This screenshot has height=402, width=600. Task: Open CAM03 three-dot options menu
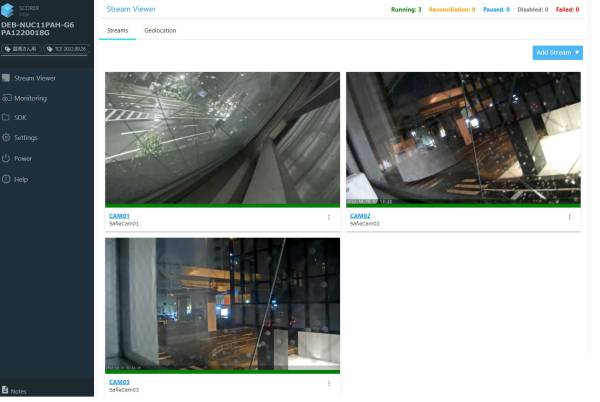[x=329, y=384]
